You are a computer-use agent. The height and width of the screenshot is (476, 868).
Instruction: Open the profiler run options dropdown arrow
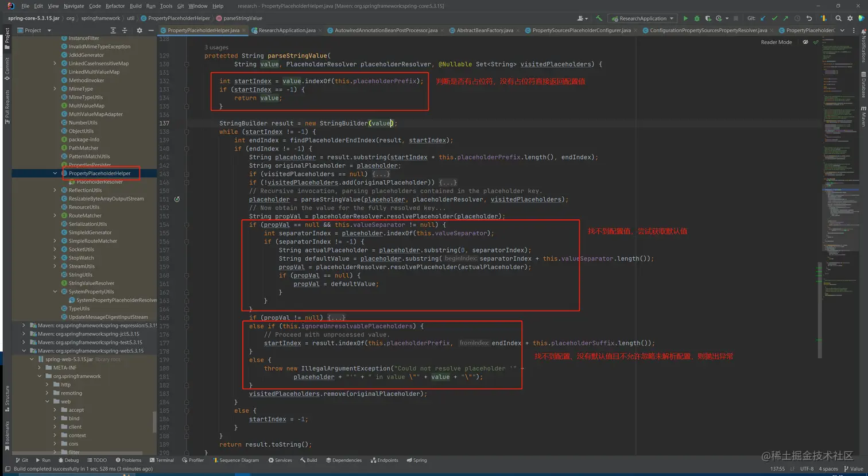[727, 18]
